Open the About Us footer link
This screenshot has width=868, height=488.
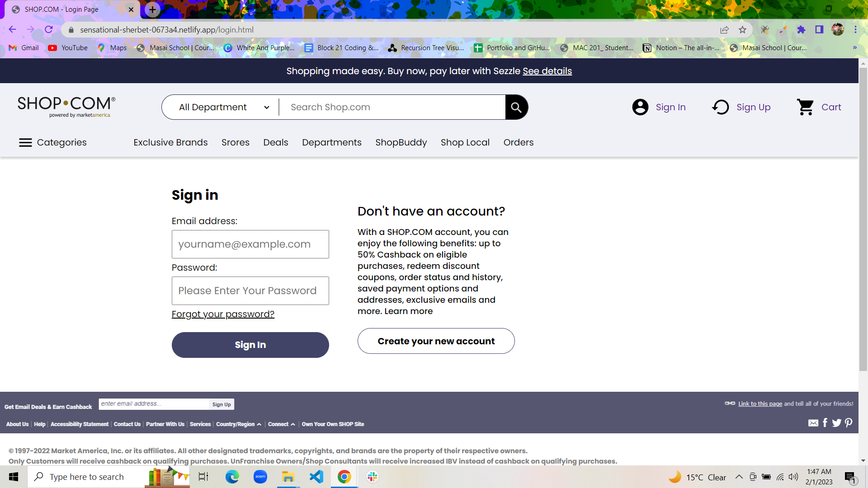17,424
